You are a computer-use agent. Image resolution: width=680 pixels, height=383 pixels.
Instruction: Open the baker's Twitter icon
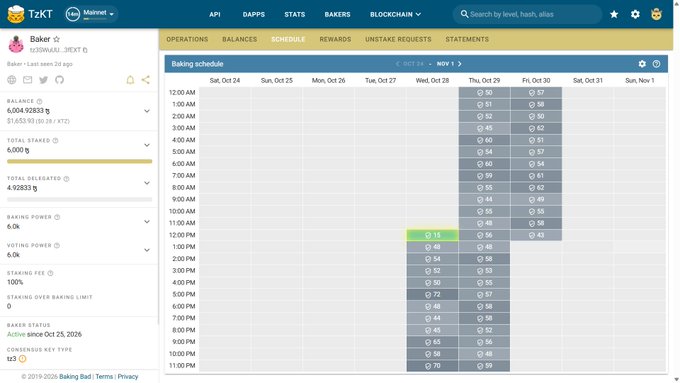coord(43,80)
